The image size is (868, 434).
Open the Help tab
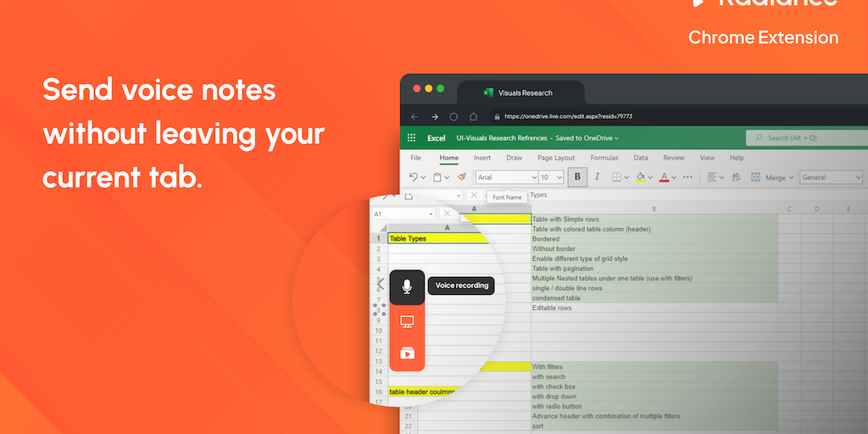[737, 158]
